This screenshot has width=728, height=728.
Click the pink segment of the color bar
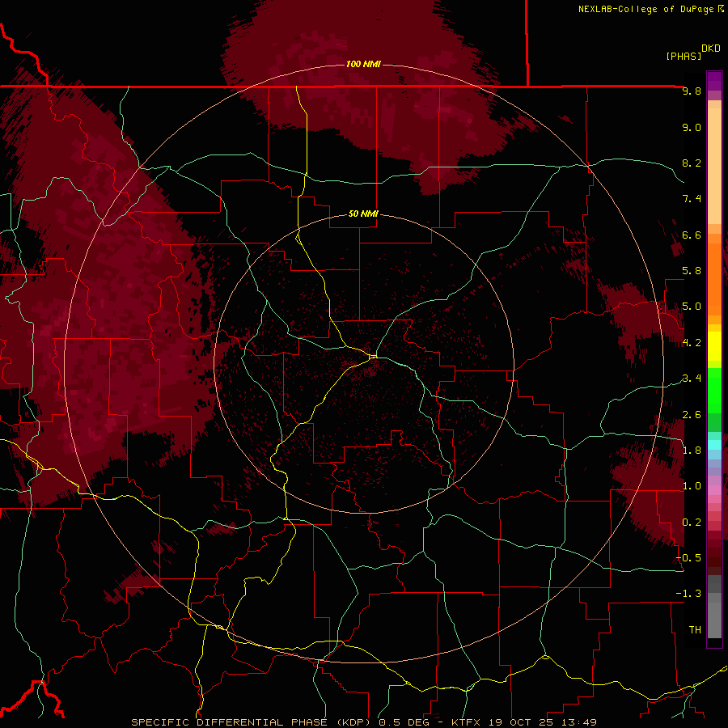coord(714,490)
